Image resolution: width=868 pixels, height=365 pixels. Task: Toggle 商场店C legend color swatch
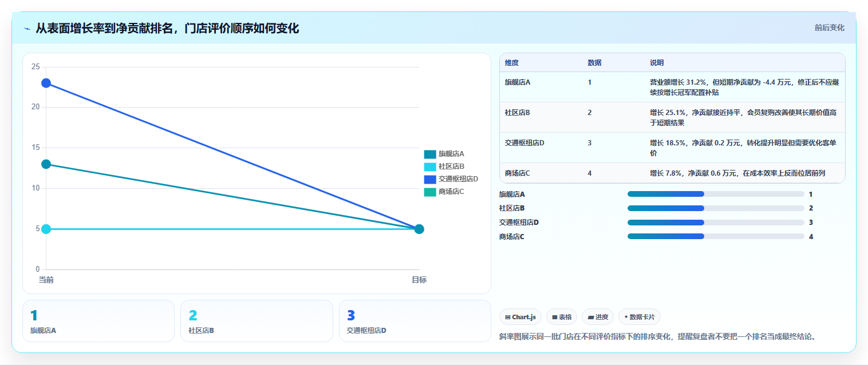430,192
